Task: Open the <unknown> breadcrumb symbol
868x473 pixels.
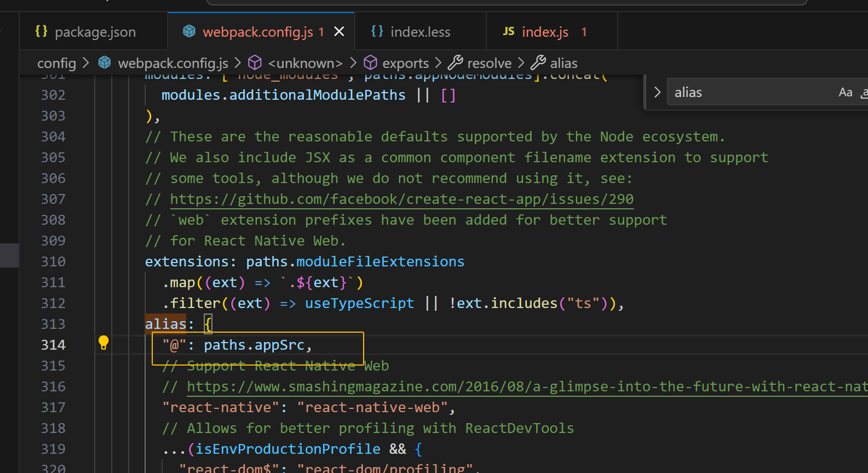Action: pos(306,63)
